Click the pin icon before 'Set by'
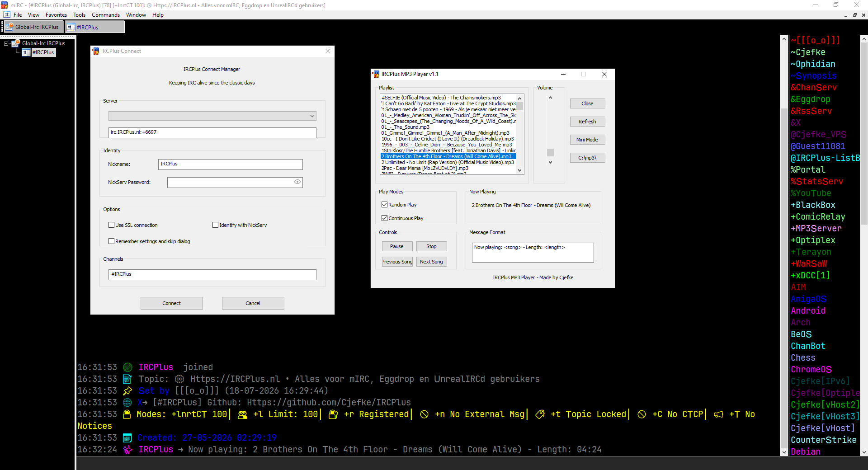The height and width of the screenshot is (470, 868). click(128, 391)
